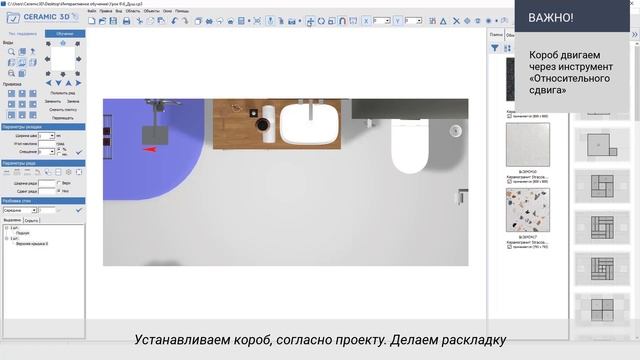Open the 'Окно' menu
Image resolution: width=640 pixels, height=360 pixels.
point(167,11)
